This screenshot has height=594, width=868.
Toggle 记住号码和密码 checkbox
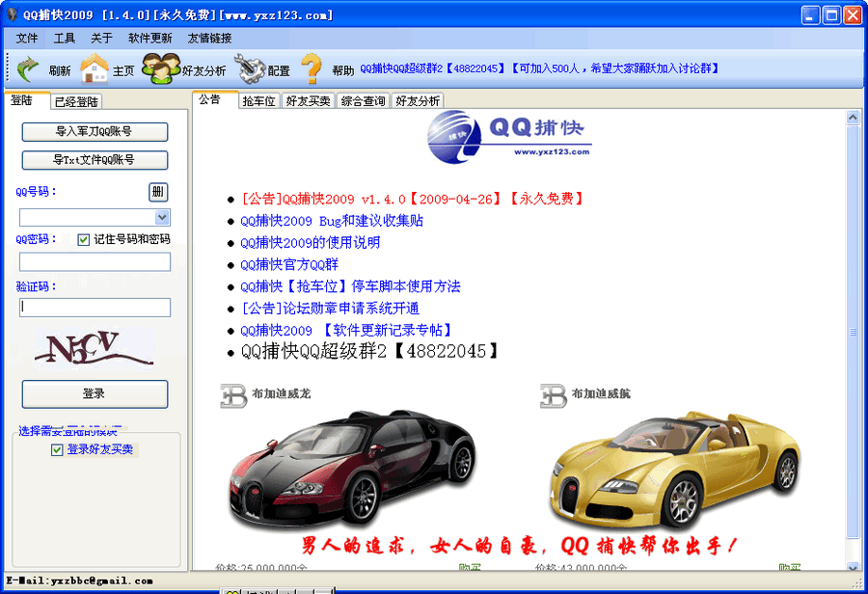[x=84, y=240]
